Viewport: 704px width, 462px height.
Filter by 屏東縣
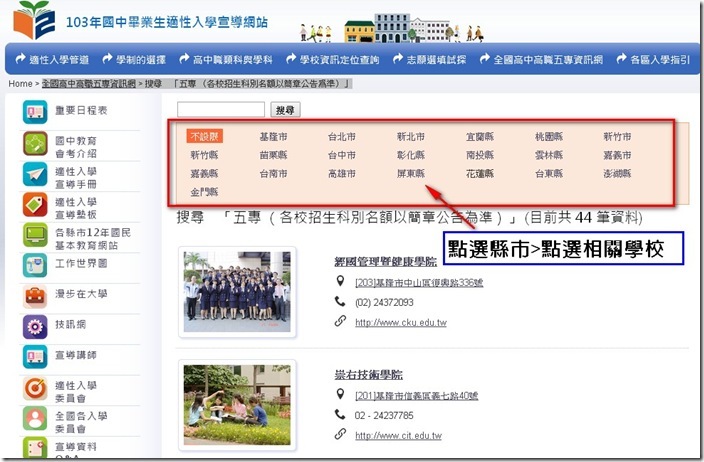pos(411,173)
